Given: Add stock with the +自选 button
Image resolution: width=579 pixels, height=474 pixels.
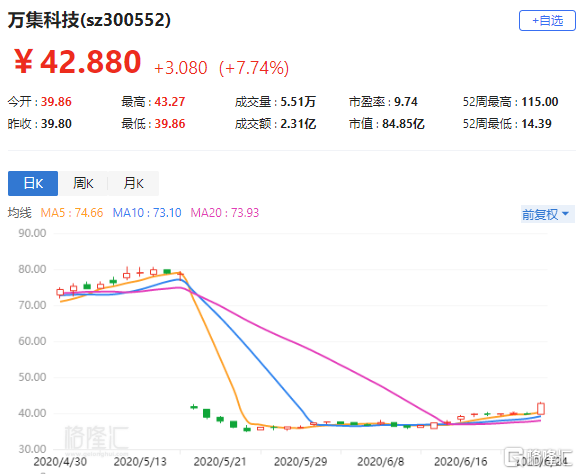Looking at the screenshot, I should point(547,21).
